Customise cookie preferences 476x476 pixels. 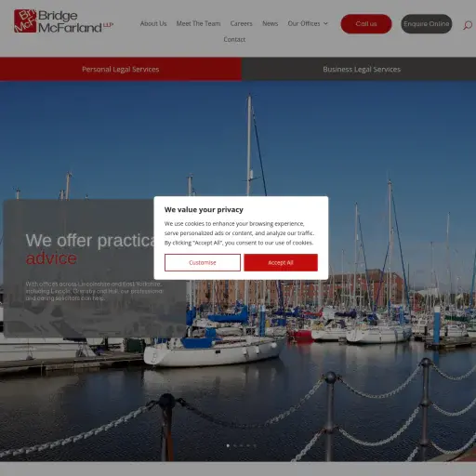tap(203, 262)
